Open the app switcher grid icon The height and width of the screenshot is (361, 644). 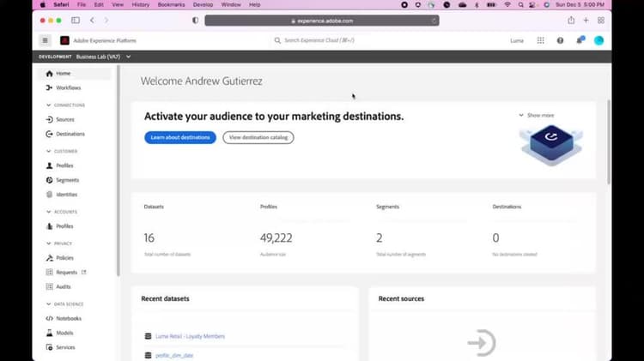coord(540,40)
